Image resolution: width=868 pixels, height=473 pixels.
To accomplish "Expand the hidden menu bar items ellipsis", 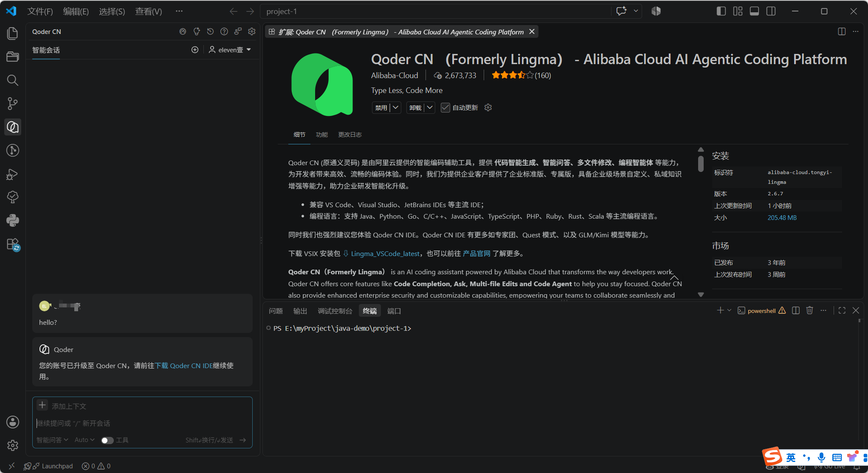I will point(179,11).
